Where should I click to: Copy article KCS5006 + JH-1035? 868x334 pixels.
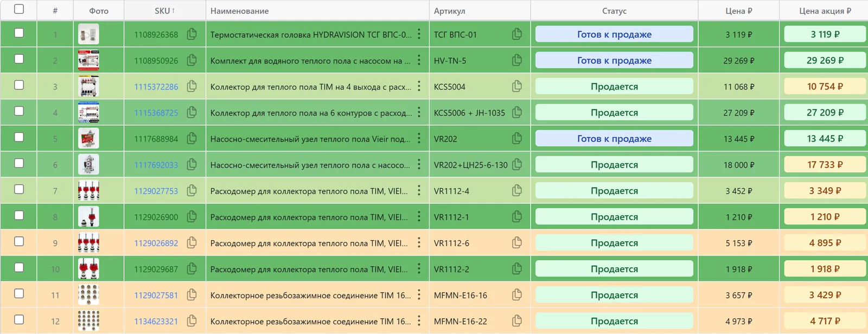click(517, 112)
